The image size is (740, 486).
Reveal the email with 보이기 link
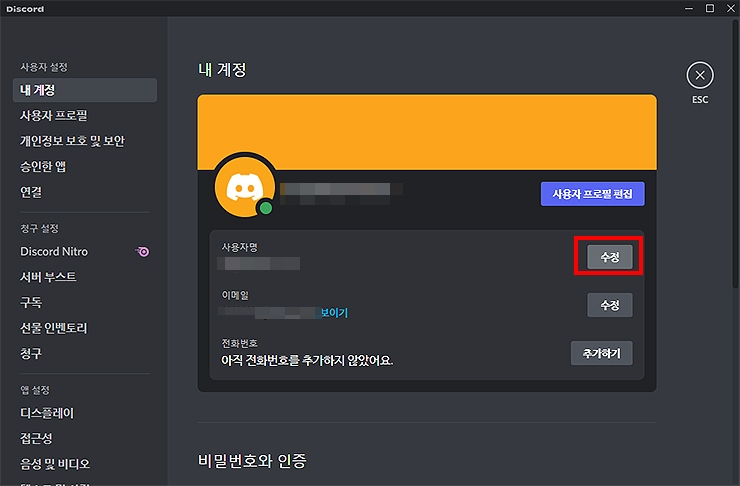coord(334,313)
